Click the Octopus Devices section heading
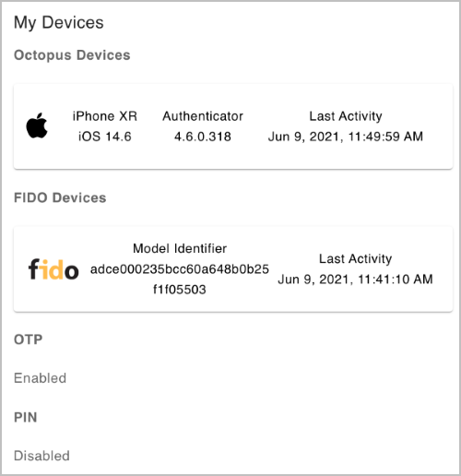 (x=72, y=55)
